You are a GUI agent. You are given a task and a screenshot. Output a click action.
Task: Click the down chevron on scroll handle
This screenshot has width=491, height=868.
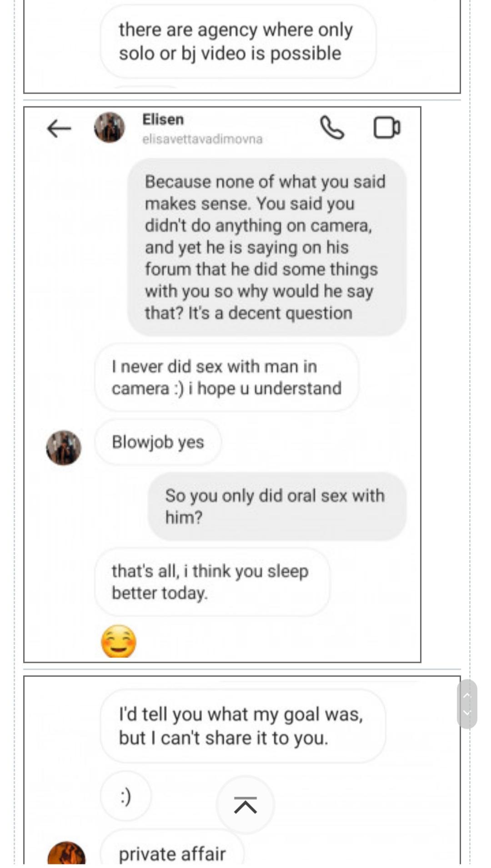[x=467, y=713]
